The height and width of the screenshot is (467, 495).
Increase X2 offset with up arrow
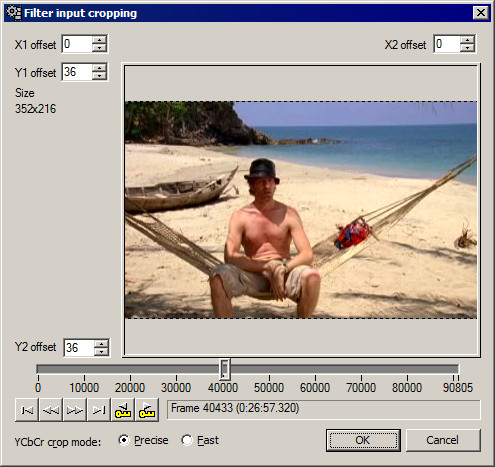467,40
